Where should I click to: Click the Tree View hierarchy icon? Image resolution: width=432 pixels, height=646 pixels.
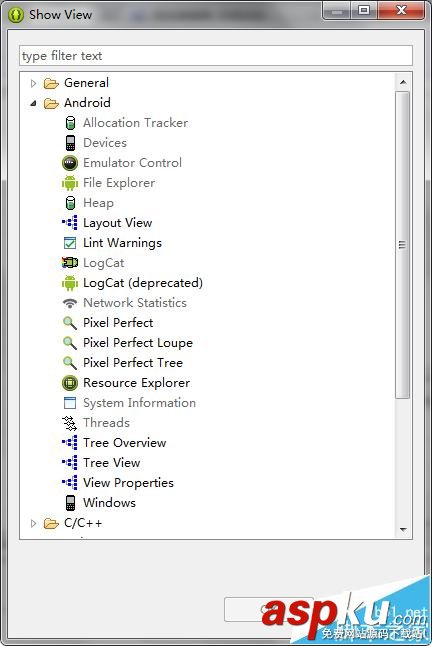point(70,462)
